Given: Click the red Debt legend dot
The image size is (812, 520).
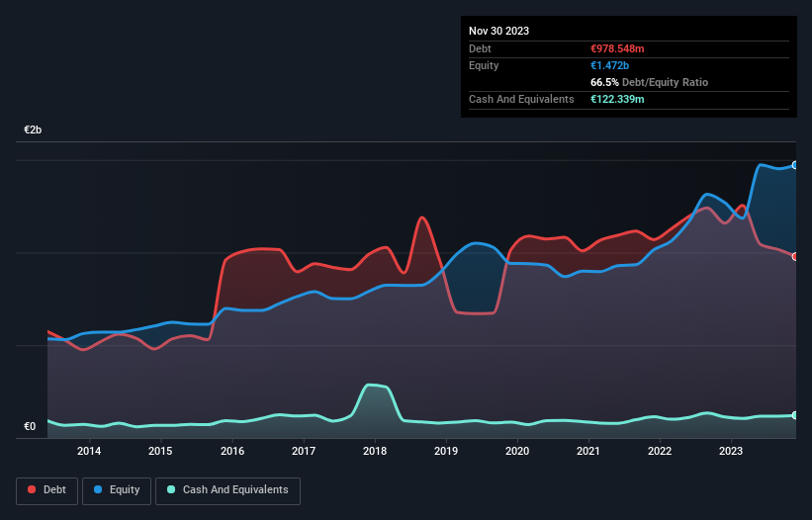Looking at the screenshot, I should pos(32,489).
